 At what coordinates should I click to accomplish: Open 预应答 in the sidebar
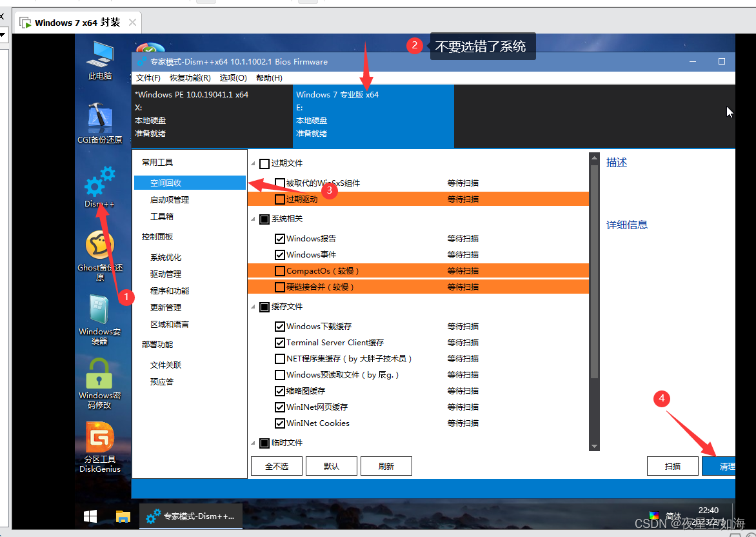click(162, 382)
